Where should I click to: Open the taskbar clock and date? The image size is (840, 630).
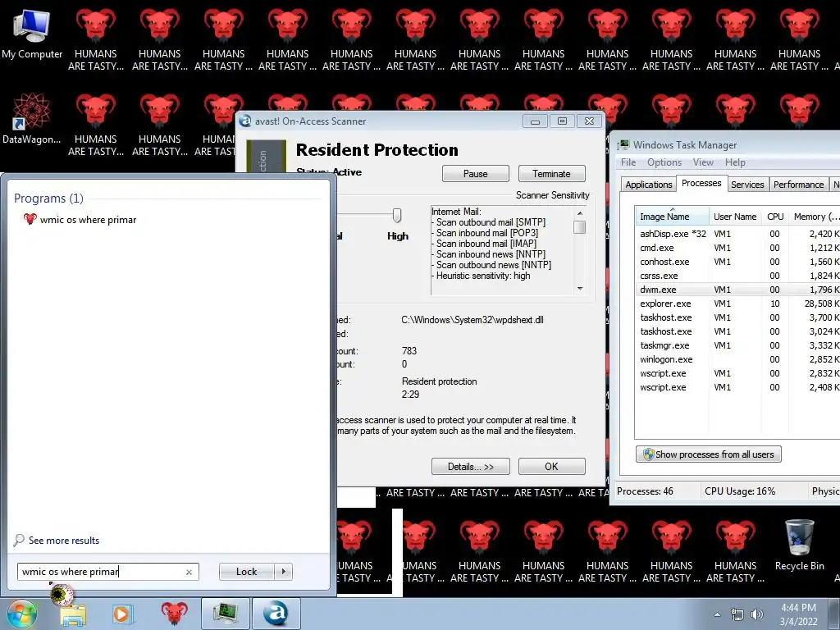[798, 614]
